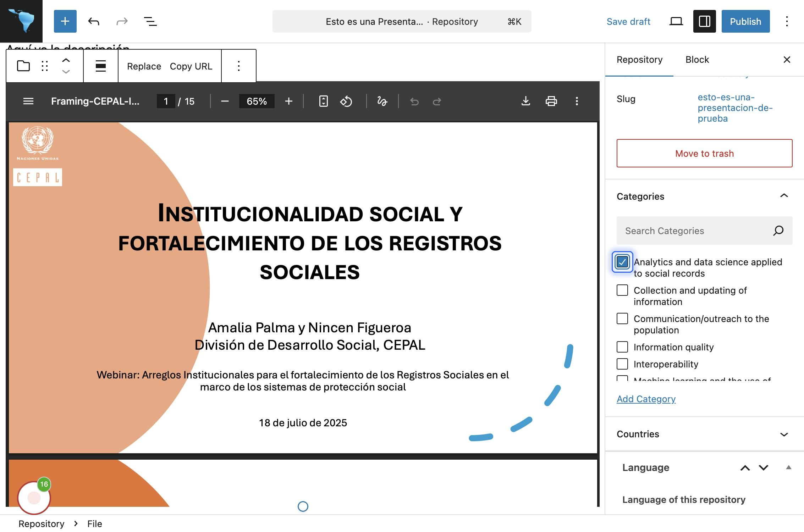Click the Move to trash button
This screenshot has height=532, width=804.
tap(704, 153)
